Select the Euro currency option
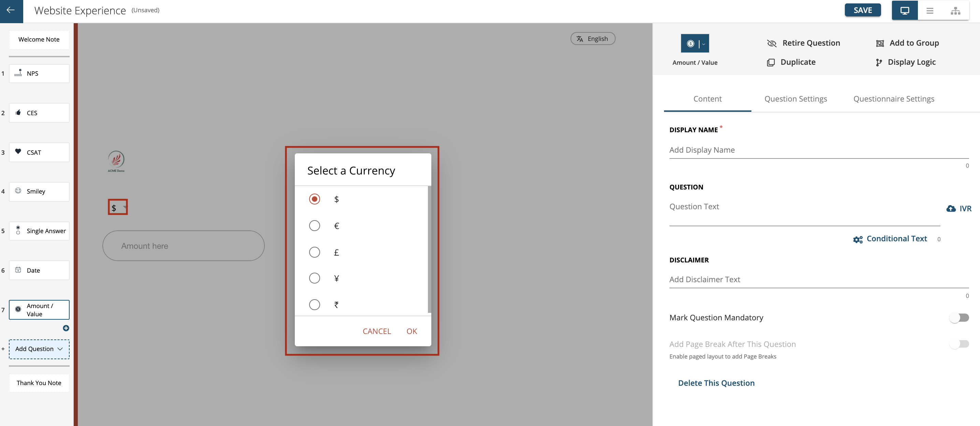 (x=314, y=226)
